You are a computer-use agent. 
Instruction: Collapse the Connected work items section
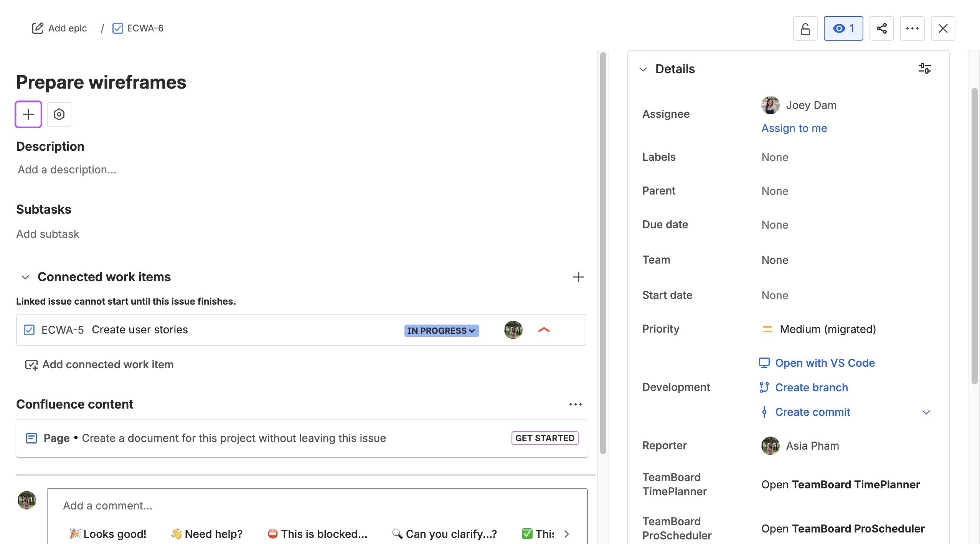25,277
